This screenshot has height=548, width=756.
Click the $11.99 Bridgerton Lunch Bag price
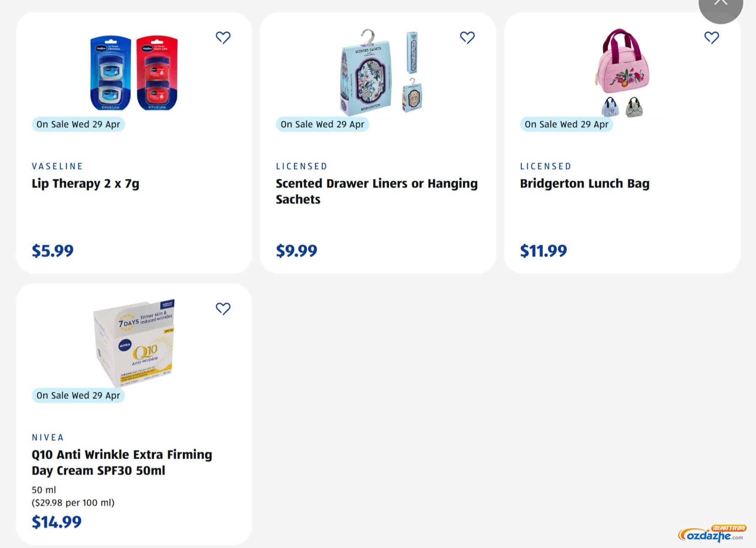(543, 251)
